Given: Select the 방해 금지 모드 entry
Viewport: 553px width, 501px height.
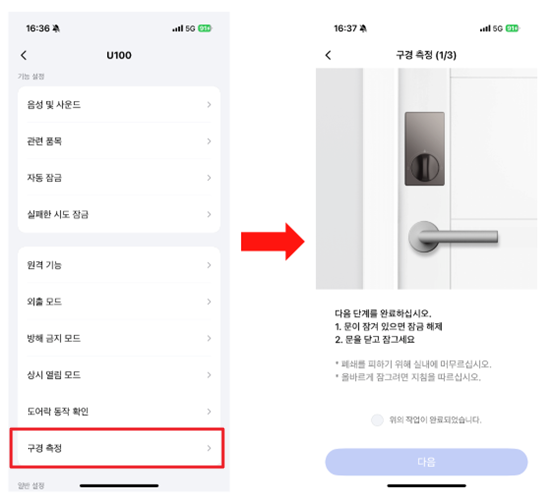Looking at the screenshot, I should 119,338.
